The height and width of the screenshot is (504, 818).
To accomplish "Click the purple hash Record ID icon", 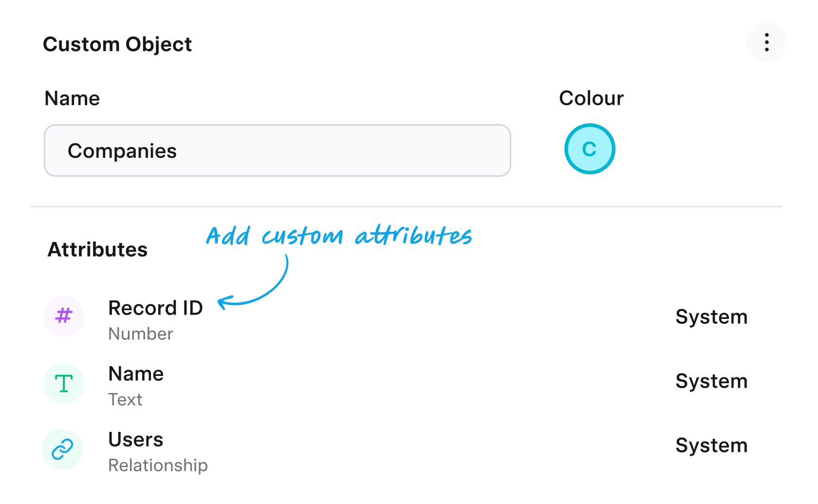I will pyautogui.click(x=64, y=316).
